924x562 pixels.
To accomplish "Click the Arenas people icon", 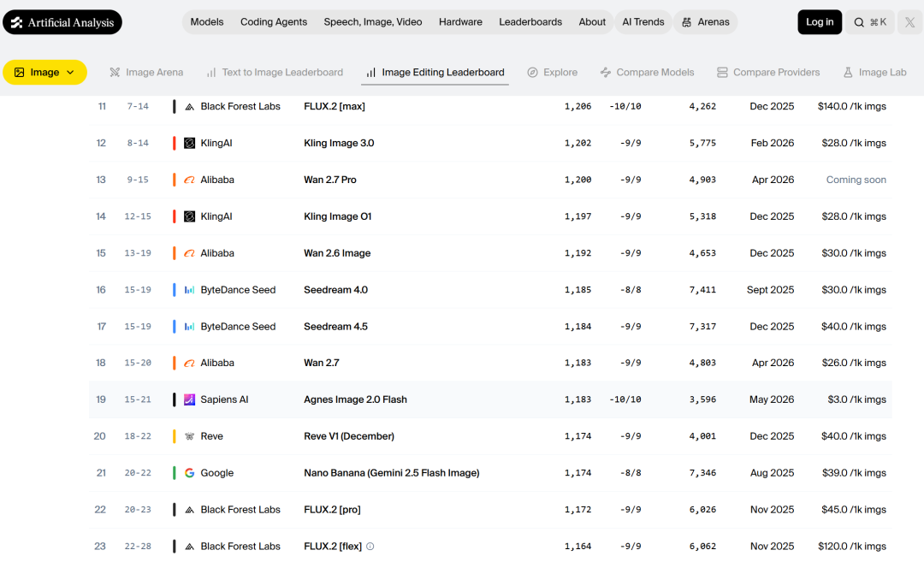I will (686, 22).
